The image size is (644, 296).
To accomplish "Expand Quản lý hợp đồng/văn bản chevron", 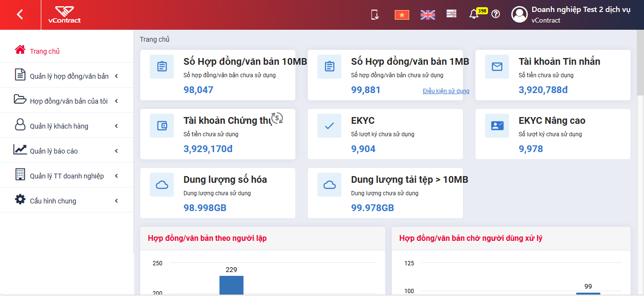I will pos(116,76).
